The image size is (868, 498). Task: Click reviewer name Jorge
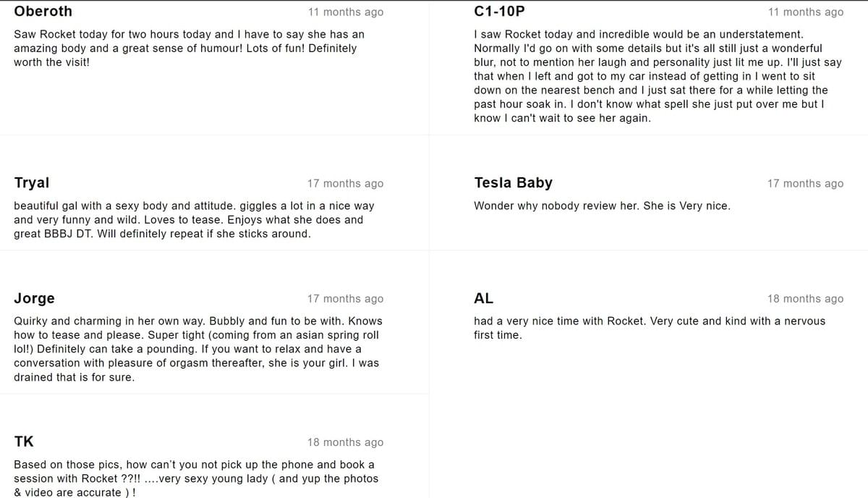tap(34, 298)
